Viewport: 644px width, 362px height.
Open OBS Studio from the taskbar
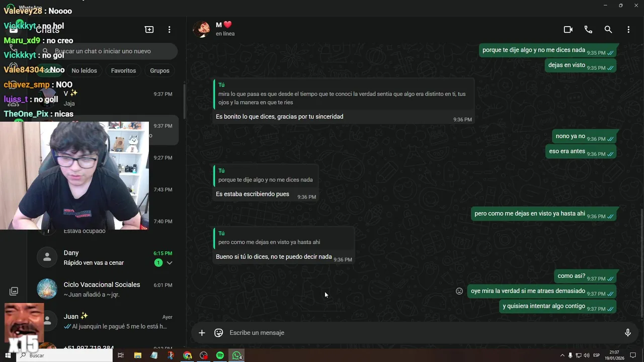[x=204, y=355]
